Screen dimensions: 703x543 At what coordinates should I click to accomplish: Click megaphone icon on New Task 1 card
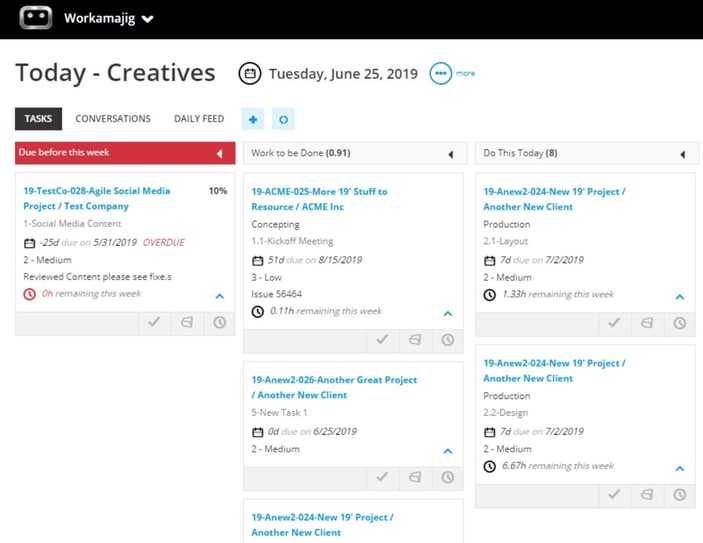(x=415, y=477)
